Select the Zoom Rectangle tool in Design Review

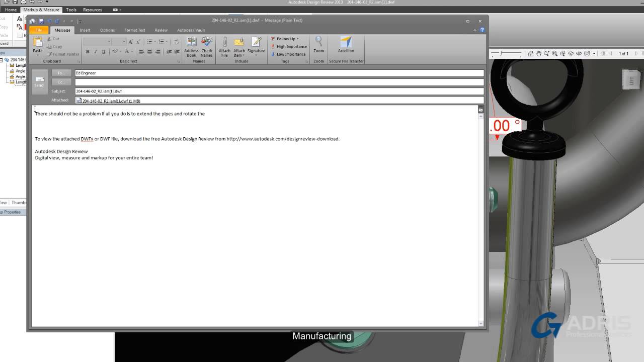[x=562, y=53]
